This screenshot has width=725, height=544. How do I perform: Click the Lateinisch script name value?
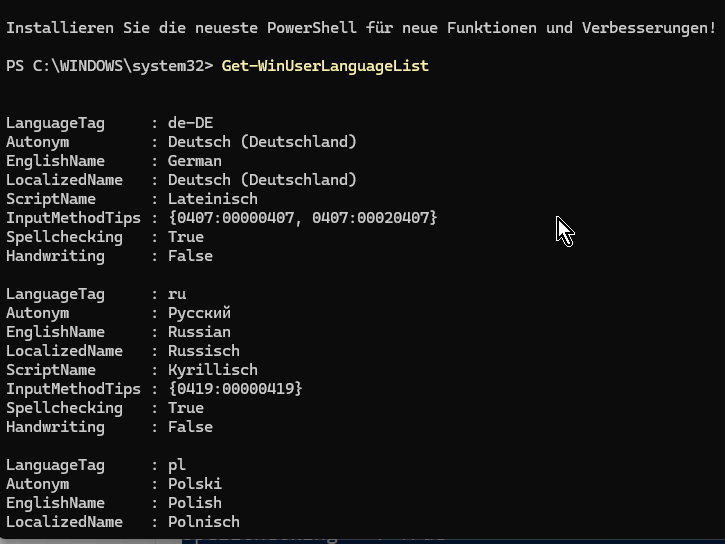(213, 199)
